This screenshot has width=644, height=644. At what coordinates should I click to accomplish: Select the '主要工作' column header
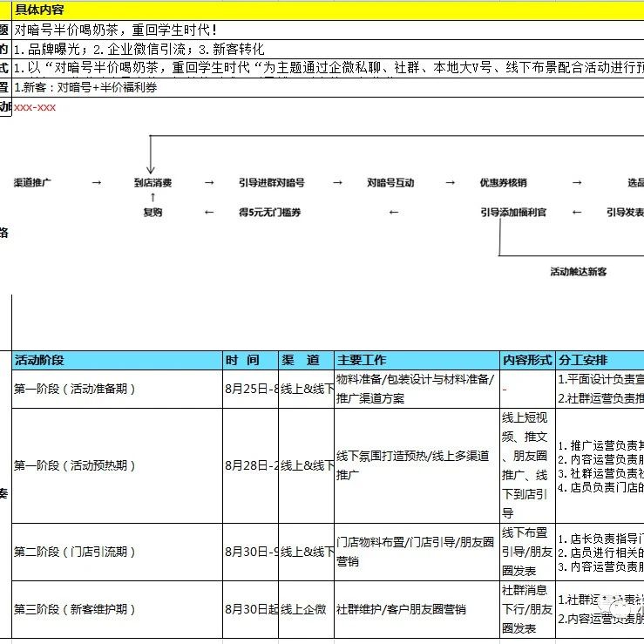click(417, 360)
